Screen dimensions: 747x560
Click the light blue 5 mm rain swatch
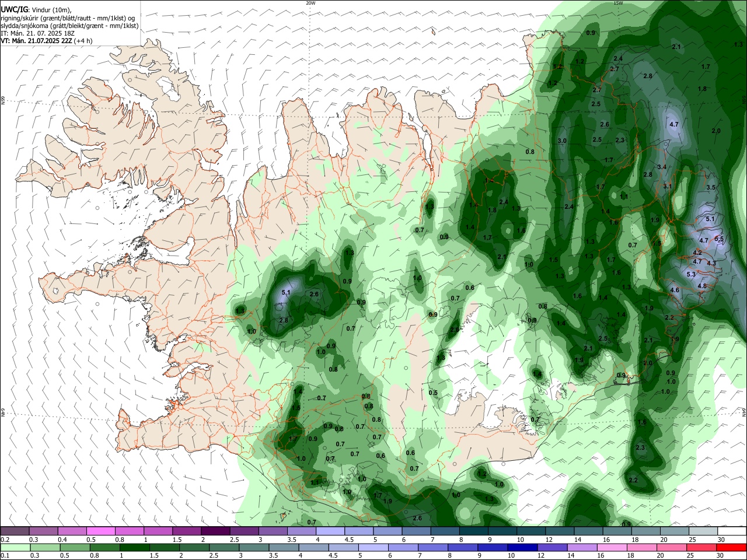coord(373,547)
